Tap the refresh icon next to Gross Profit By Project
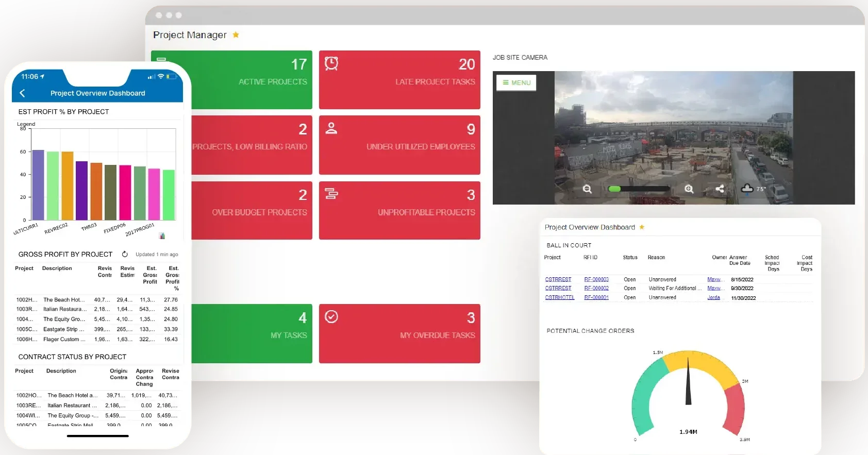868x455 pixels. (125, 254)
